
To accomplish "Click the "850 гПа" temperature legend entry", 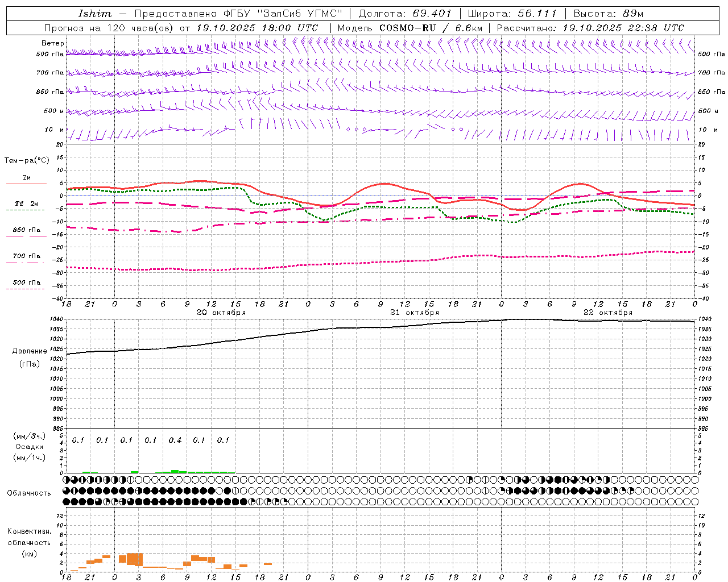I will point(26,230).
